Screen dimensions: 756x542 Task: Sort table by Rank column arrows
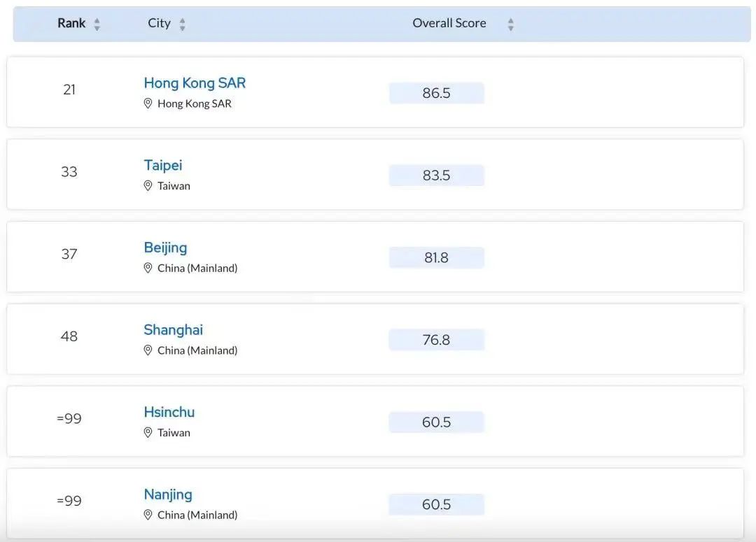97,24
